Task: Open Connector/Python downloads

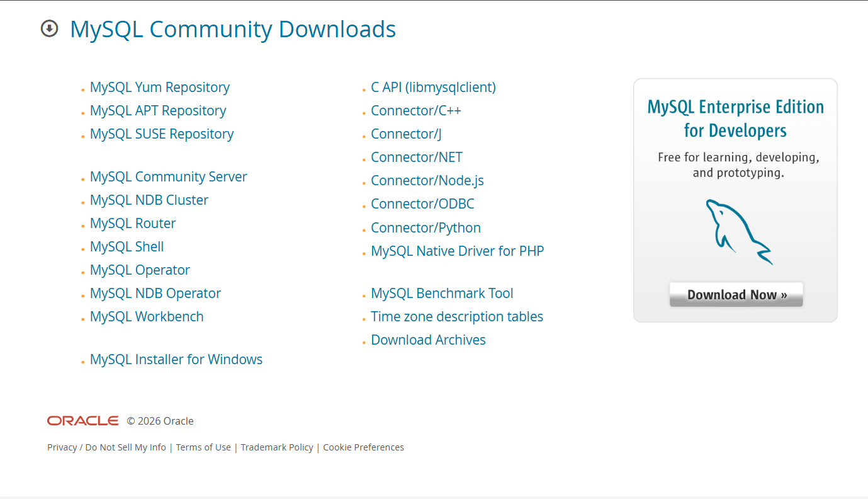Action: [x=426, y=227]
